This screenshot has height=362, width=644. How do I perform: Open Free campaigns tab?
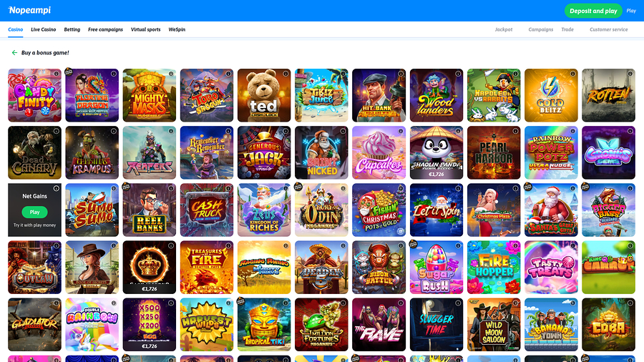106,29
